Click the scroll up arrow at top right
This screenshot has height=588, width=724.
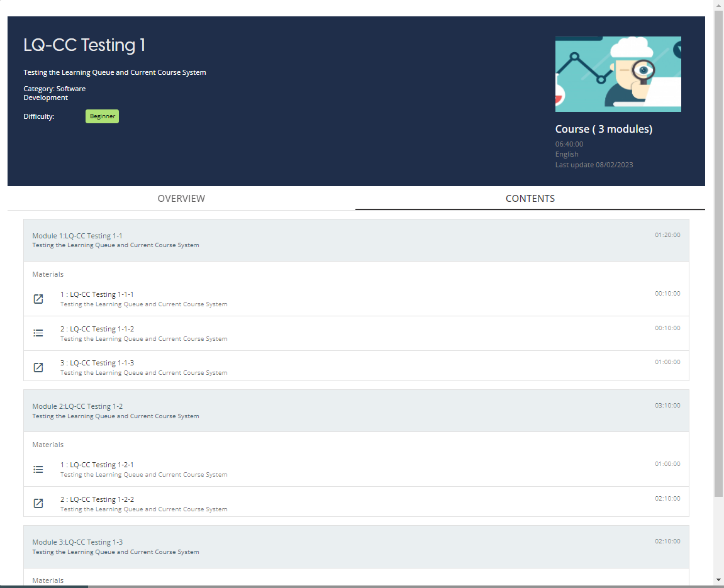point(719,5)
